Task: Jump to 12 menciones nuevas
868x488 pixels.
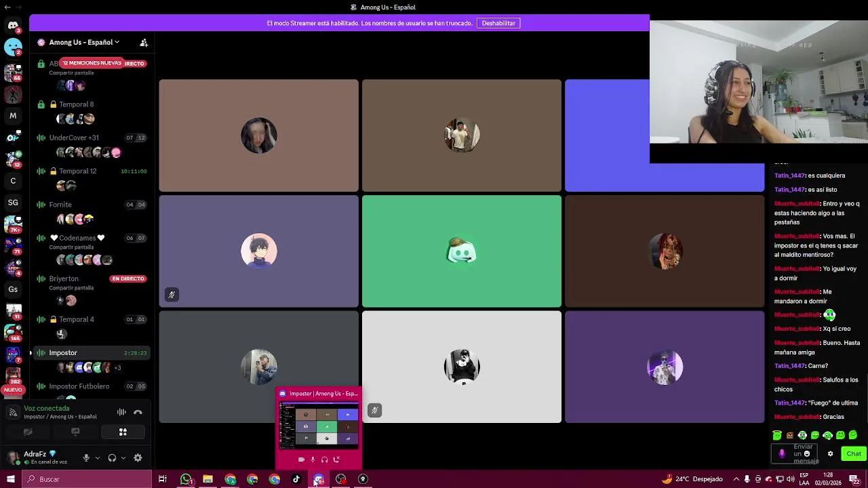Action: pyautogui.click(x=92, y=63)
